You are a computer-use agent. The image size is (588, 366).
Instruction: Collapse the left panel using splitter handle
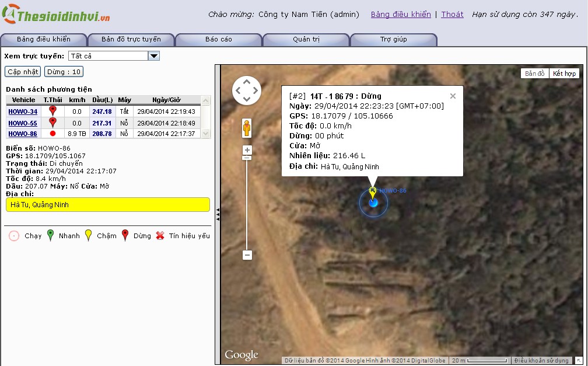point(218,215)
